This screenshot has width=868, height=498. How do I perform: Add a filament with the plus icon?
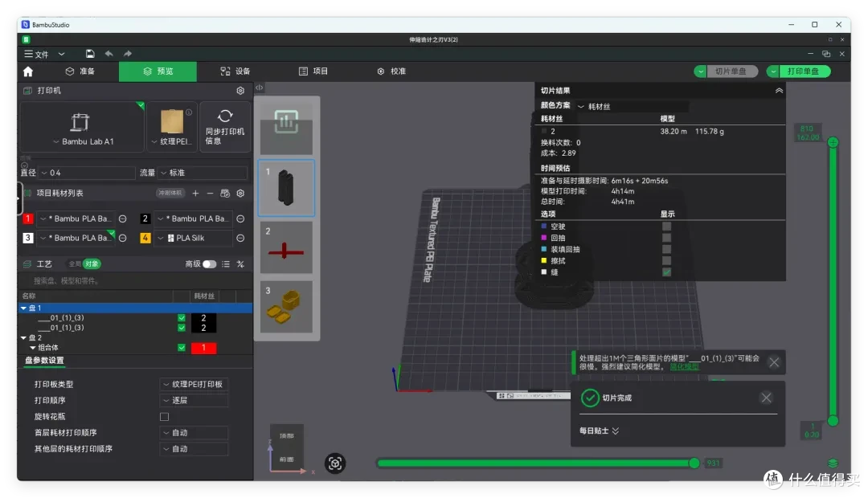click(x=195, y=193)
